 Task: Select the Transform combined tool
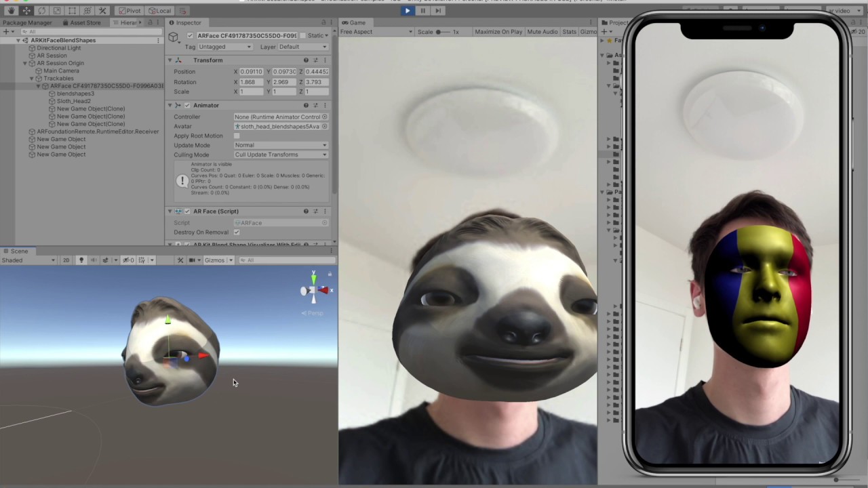(x=87, y=11)
